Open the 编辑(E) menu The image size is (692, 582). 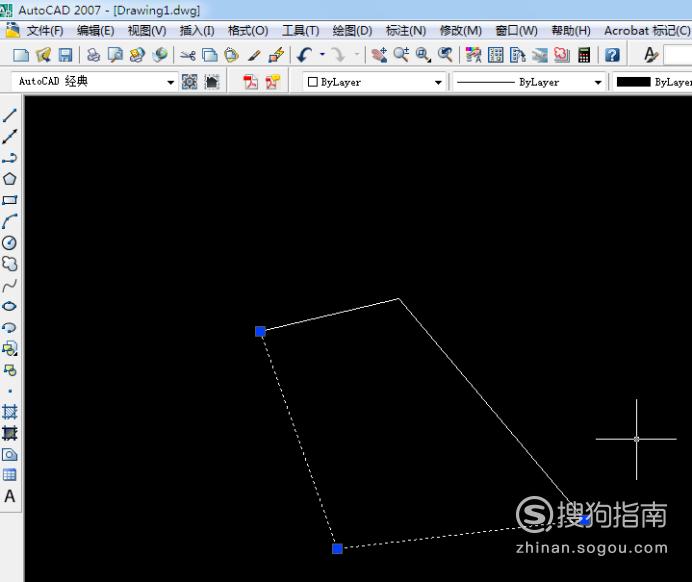click(x=95, y=30)
